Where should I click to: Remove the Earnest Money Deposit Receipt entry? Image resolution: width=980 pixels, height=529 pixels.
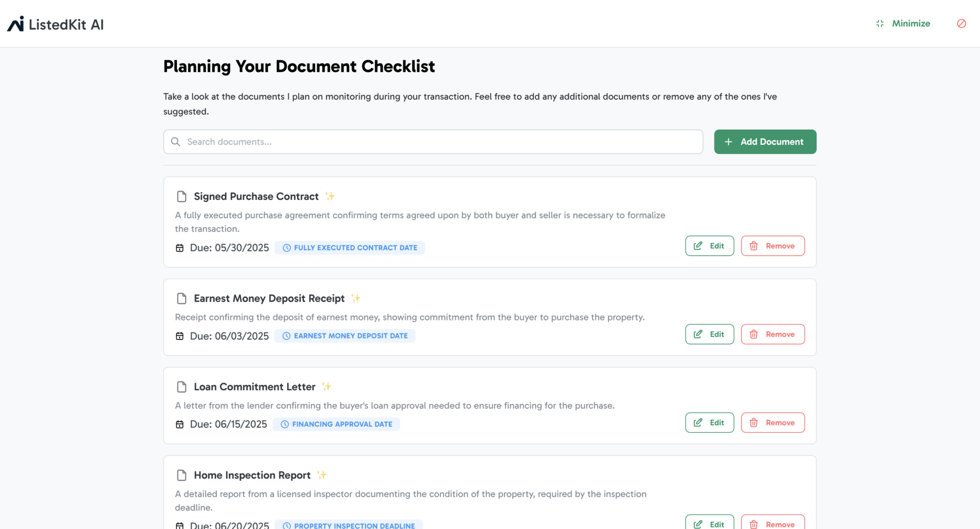point(772,334)
